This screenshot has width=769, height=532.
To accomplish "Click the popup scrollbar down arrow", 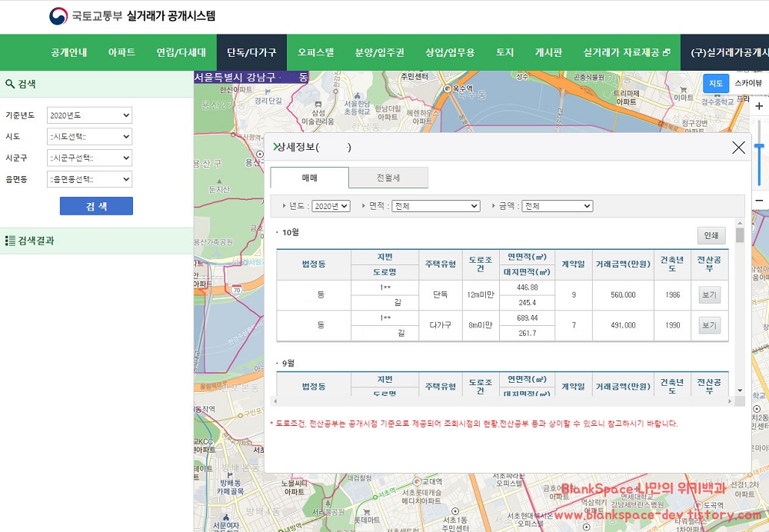I will tap(740, 391).
